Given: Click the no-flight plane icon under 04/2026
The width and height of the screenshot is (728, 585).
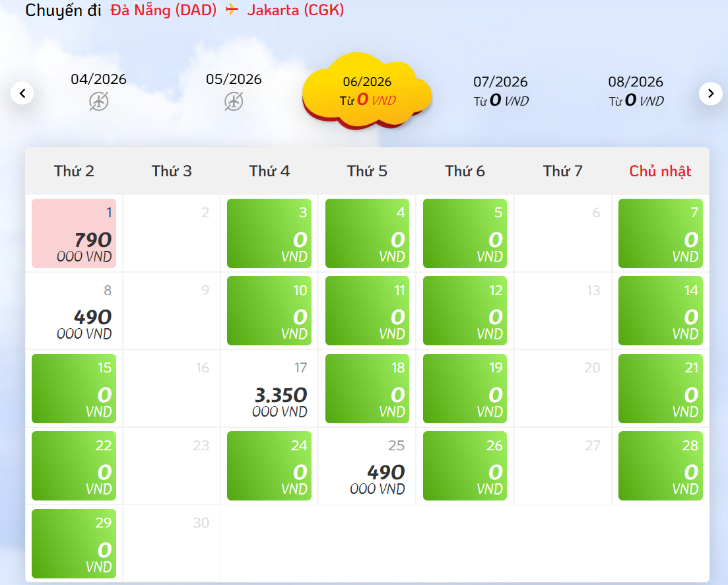Looking at the screenshot, I should pyautogui.click(x=99, y=101).
